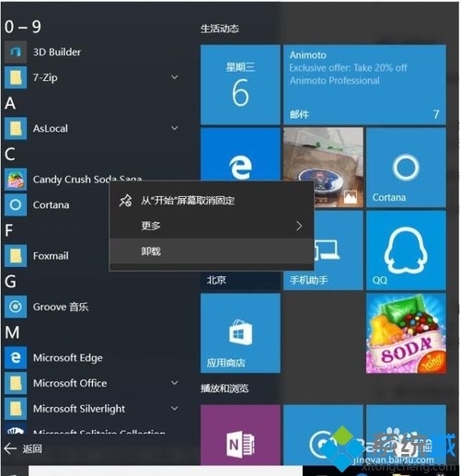The width and height of the screenshot is (460, 476).
Task: Click the 返回 back button
Action: pos(23,448)
